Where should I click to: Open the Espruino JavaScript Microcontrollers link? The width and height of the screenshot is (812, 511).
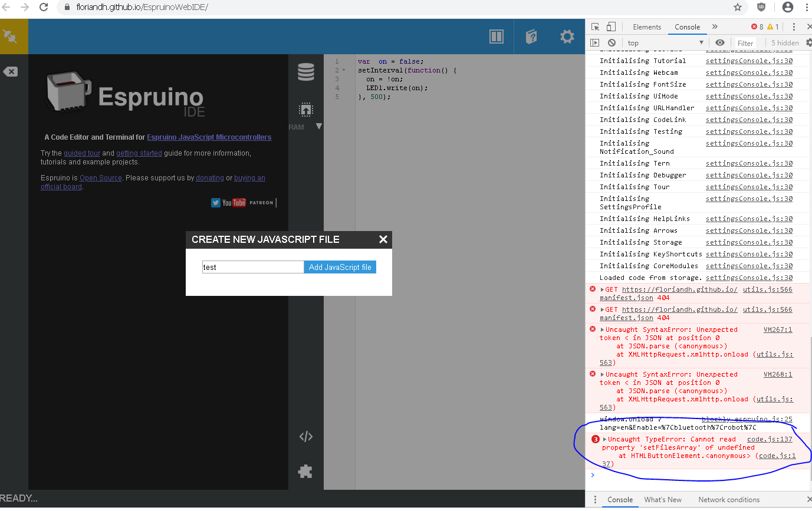[x=209, y=137]
